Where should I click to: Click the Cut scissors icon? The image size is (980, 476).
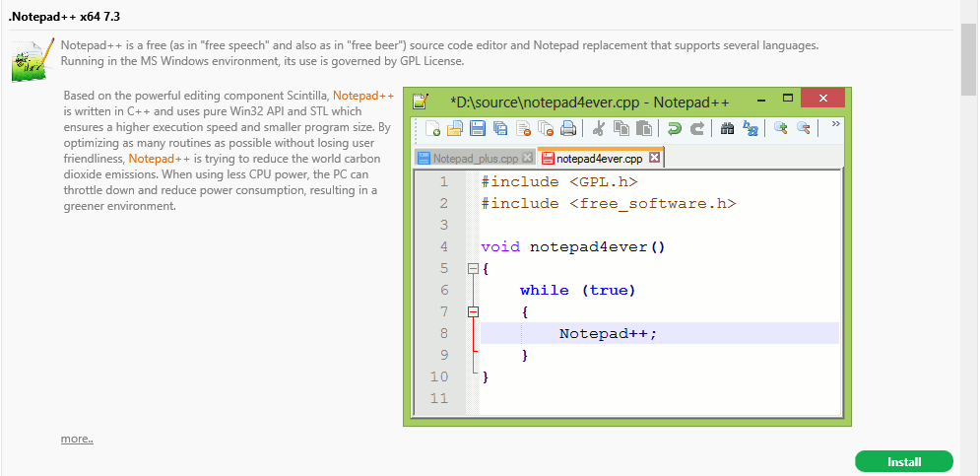(598, 128)
